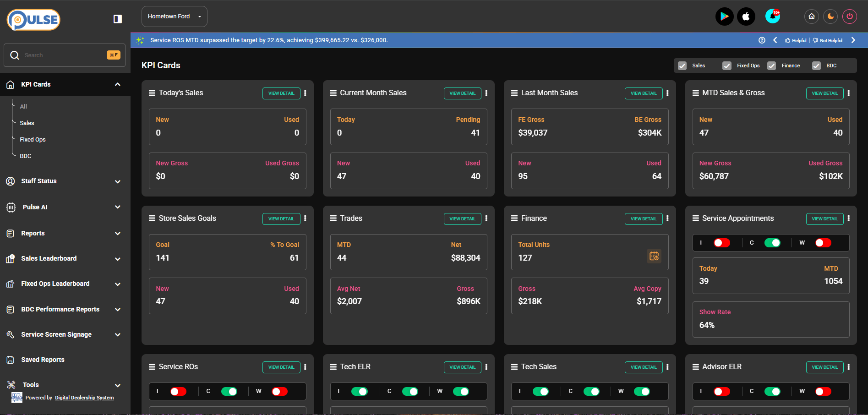Open notifications bell icon
The height and width of the screenshot is (415, 868).
click(x=773, y=16)
